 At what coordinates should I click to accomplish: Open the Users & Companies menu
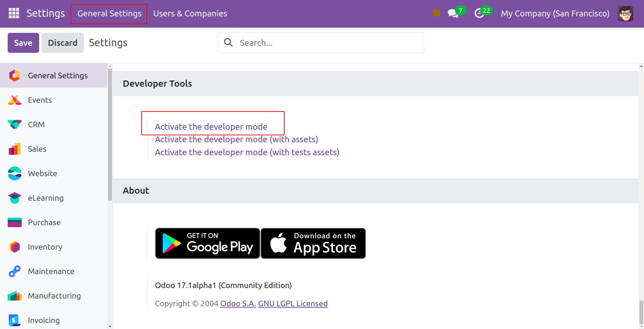pyautogui.click(x=190, y=14)
